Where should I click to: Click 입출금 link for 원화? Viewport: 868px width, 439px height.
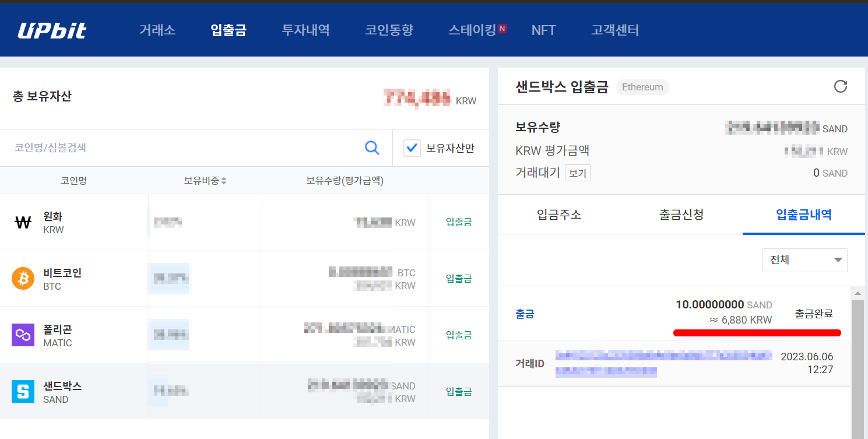pos(459,222)
